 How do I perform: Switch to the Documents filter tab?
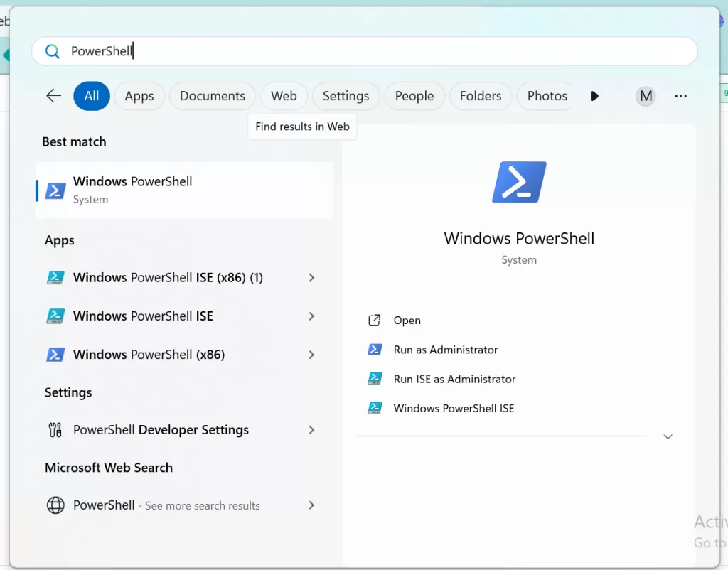pos(212,96)
